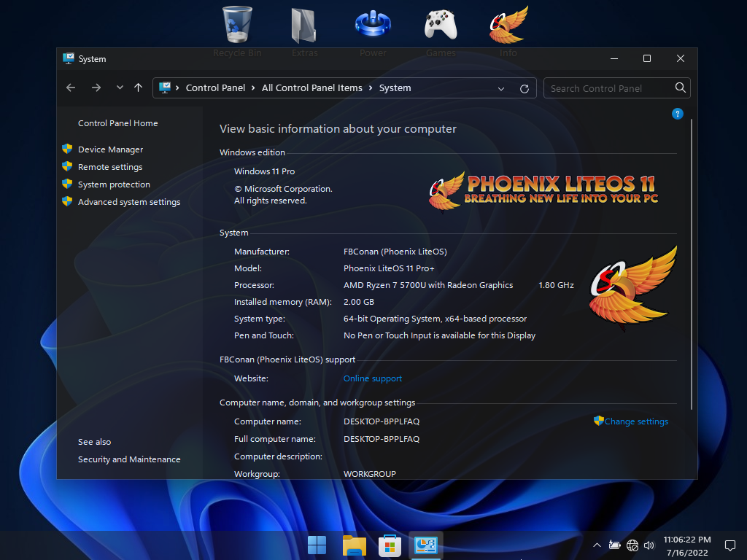The width and height of the screenshot is (747, 560).
Task: Select System breadcrumb in address bar
Action: point(395,88)
